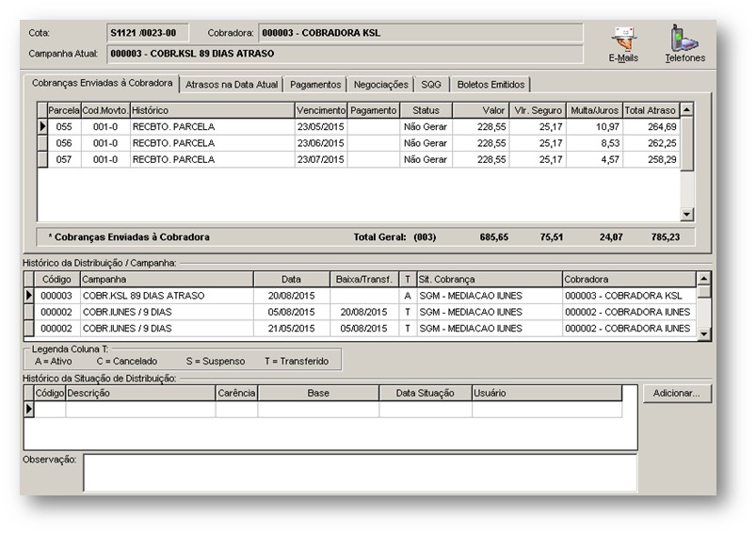Screen dimensions: 756x535
Task: Open the Boletos Emitidos tab
Action: (491, 85)
